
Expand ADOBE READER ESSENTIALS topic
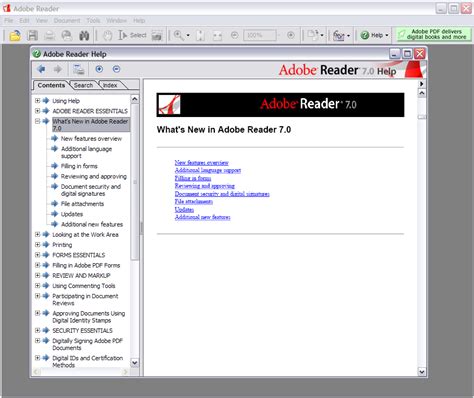[38, 111]
